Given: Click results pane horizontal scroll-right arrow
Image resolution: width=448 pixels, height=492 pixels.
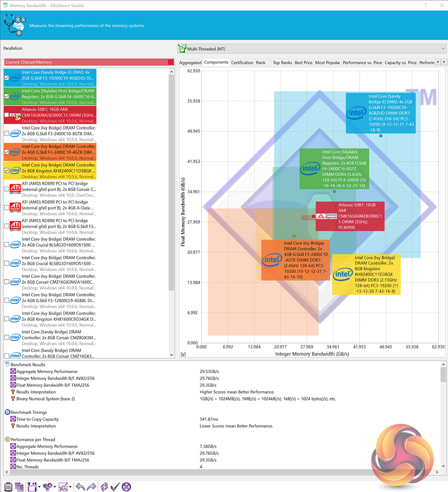Looking at the screenshot, I should click(x=437, y=472).
